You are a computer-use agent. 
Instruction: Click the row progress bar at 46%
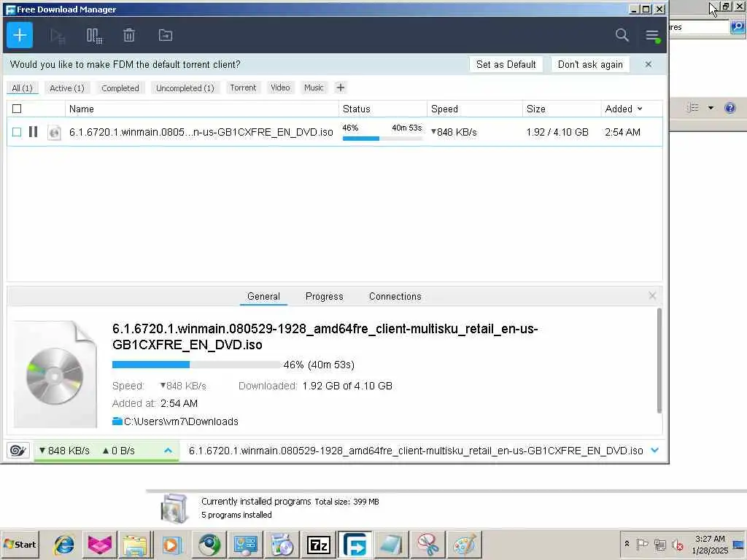click(x=382, y=138)
